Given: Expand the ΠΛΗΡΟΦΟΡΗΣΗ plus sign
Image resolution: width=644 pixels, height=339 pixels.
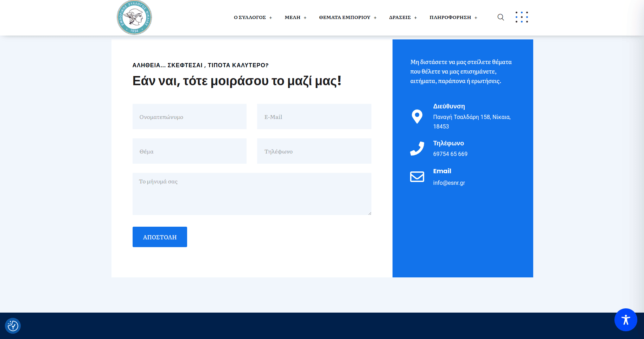Looking at the screenshot, I should pyautogui.click(x=476, y=18).
